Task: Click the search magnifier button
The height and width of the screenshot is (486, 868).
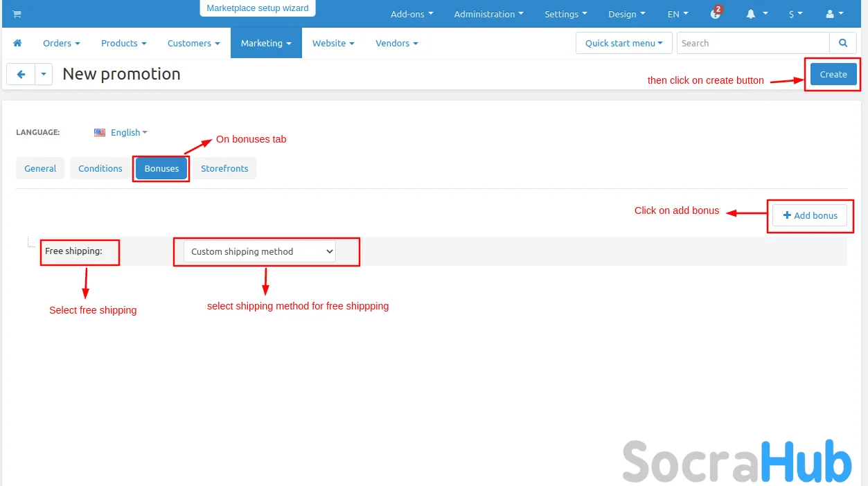Action: click(x=843, y=43)
